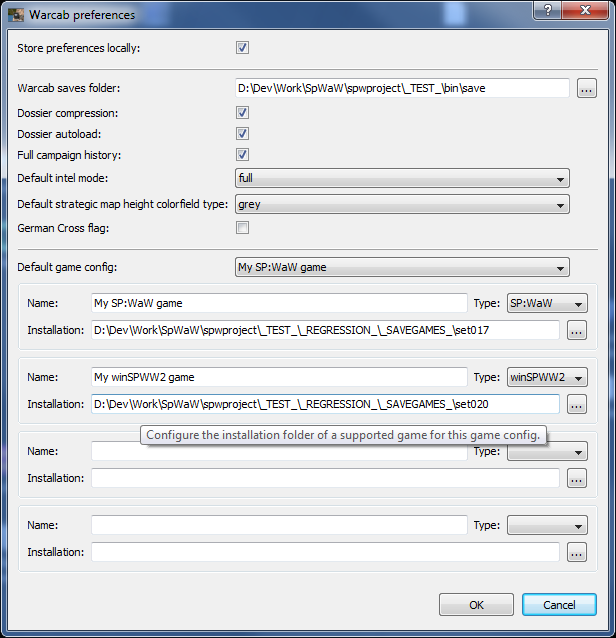Expand the strategic map height colorfield dropdown
The width and height of the screenshot is (616, 638).
pos(402,205)
